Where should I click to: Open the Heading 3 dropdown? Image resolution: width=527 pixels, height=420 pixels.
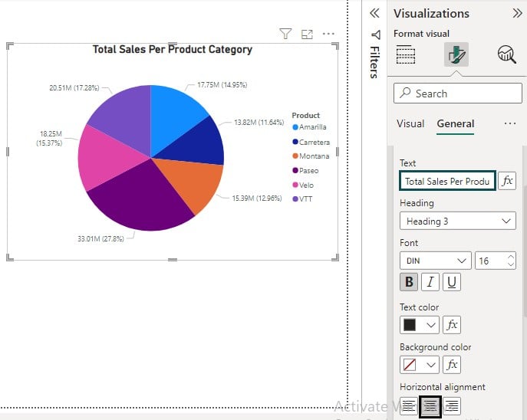click(x=458, y=221)
